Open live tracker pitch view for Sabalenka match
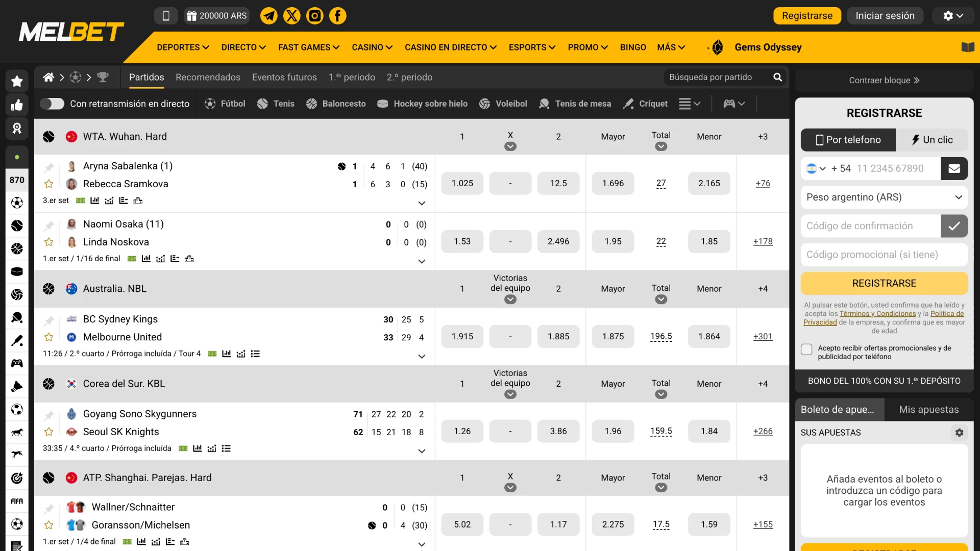980x551 pixels. [80, 201]
